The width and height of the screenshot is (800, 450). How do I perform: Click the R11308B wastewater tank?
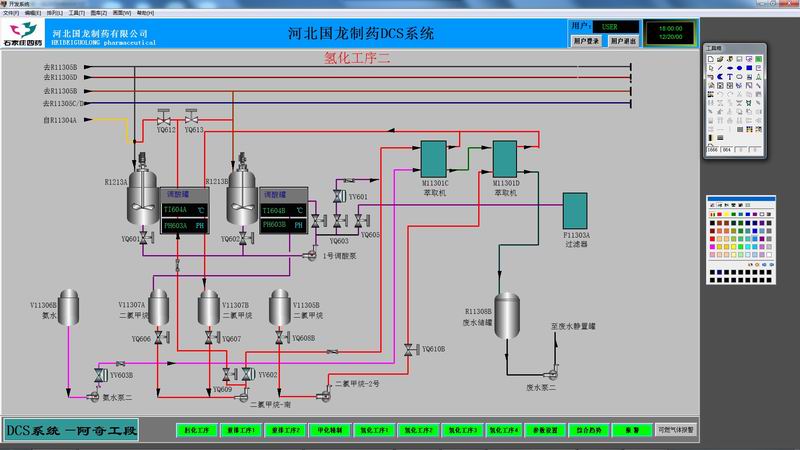coord(507,315)
